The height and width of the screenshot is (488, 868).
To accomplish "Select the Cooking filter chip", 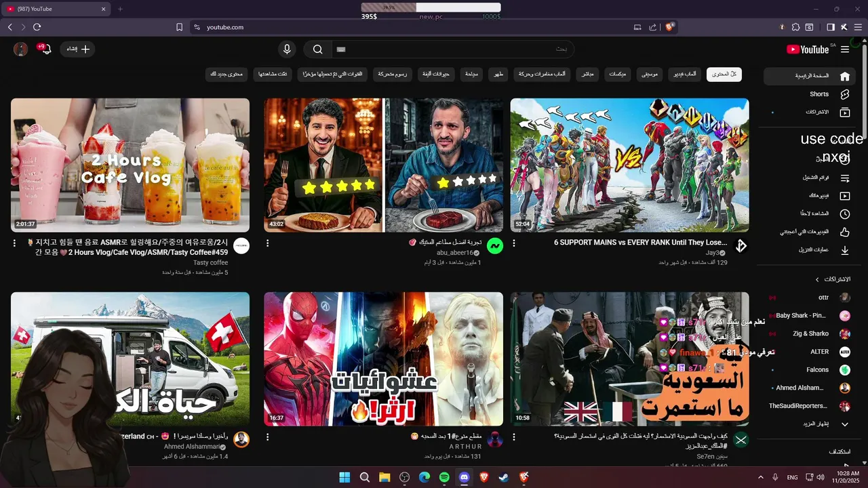I will pos(499,74).
